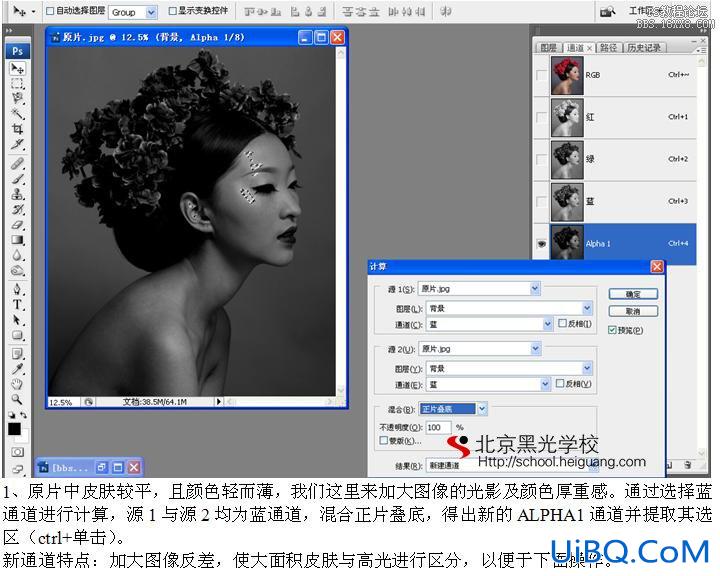
Task: Select the History Brush tool
Action: point(17,209)
